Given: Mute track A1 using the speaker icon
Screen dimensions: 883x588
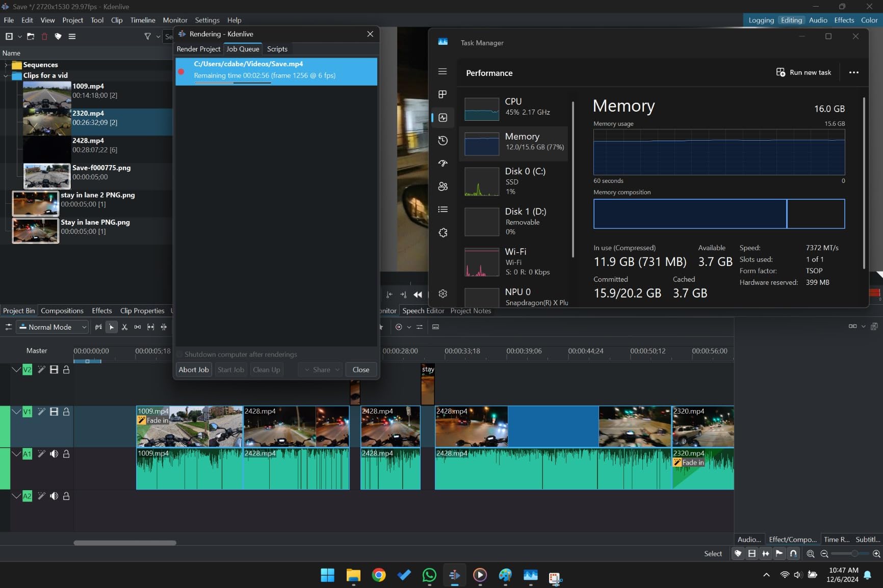Looking at the screenshot, I should (x=54, y=454).
